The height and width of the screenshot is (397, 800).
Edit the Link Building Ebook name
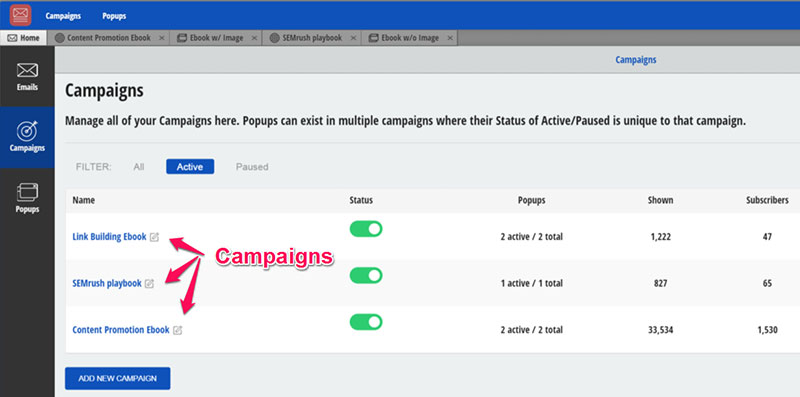[154, 237]
